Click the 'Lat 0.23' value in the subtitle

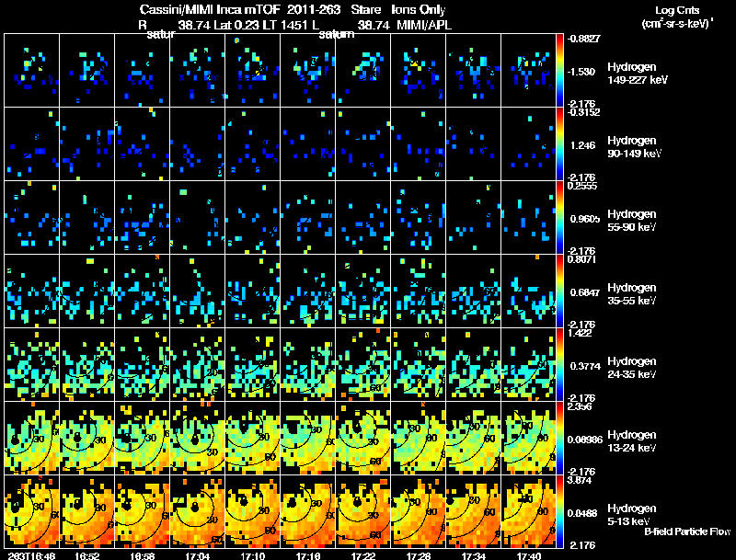click(236, 25)
